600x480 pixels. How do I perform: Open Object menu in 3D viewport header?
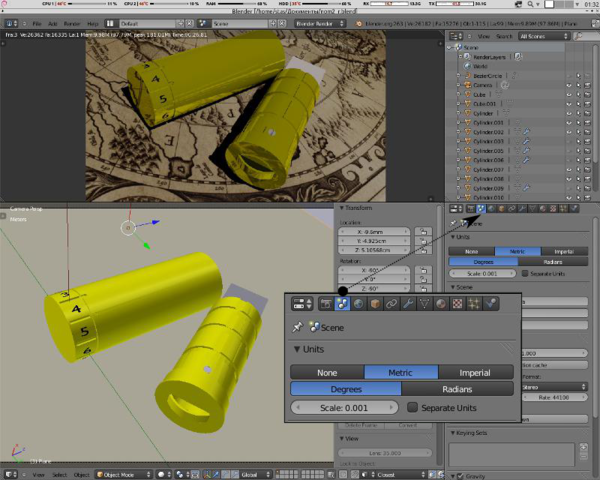pyautogui.click(x=82, y=475)
